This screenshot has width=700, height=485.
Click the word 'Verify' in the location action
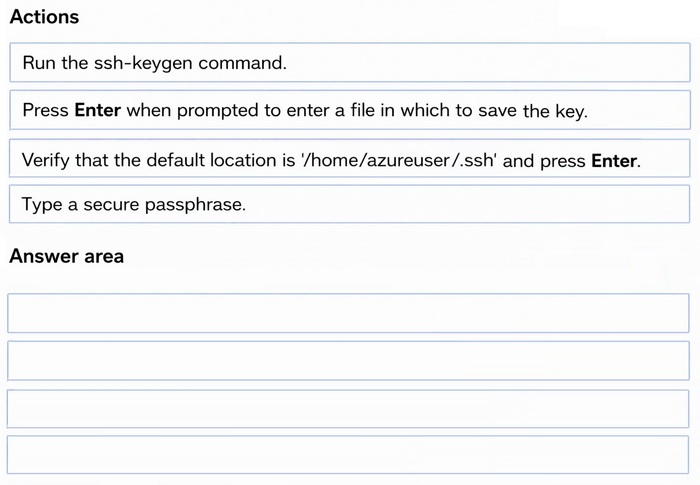point(46,160)
